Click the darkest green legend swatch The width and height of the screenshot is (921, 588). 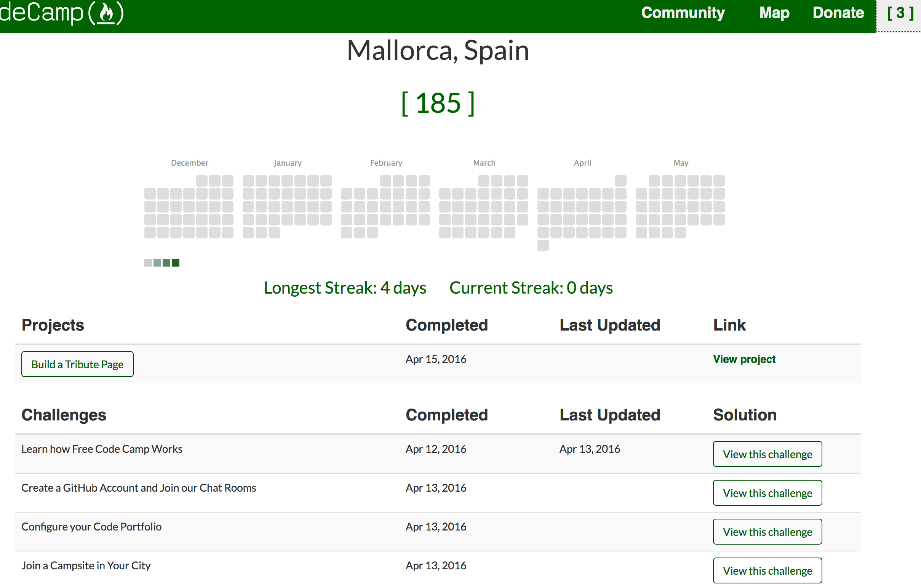click(x=176, y=263)
